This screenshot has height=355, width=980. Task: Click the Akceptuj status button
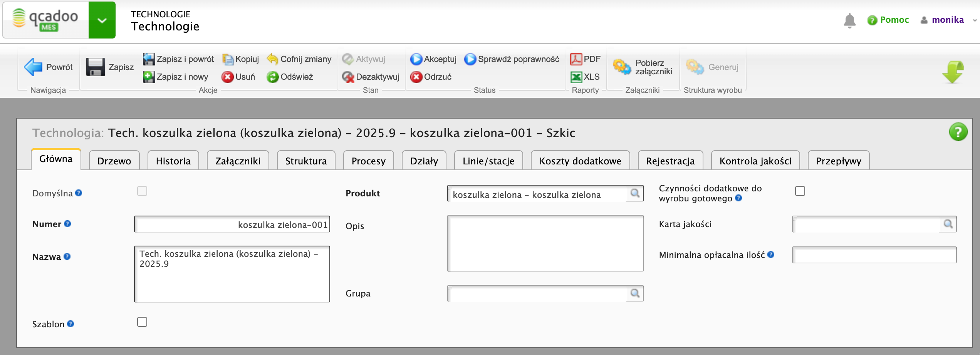click(433, 59)
